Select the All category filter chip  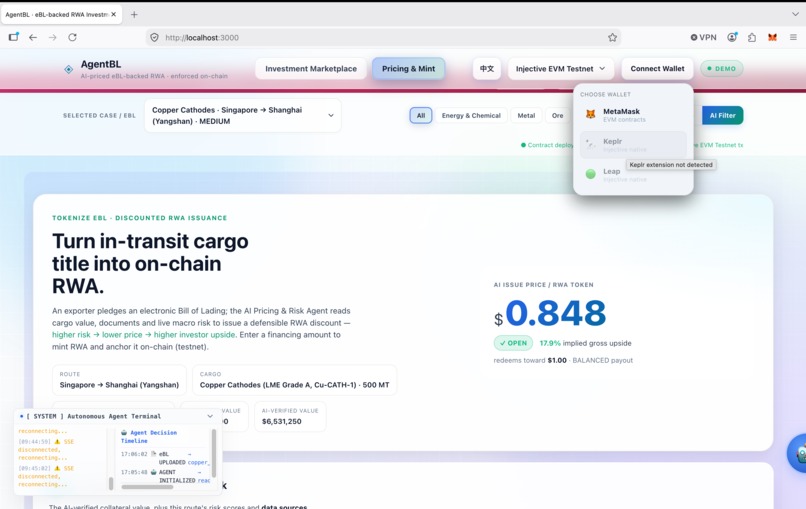tap(421, 115)
